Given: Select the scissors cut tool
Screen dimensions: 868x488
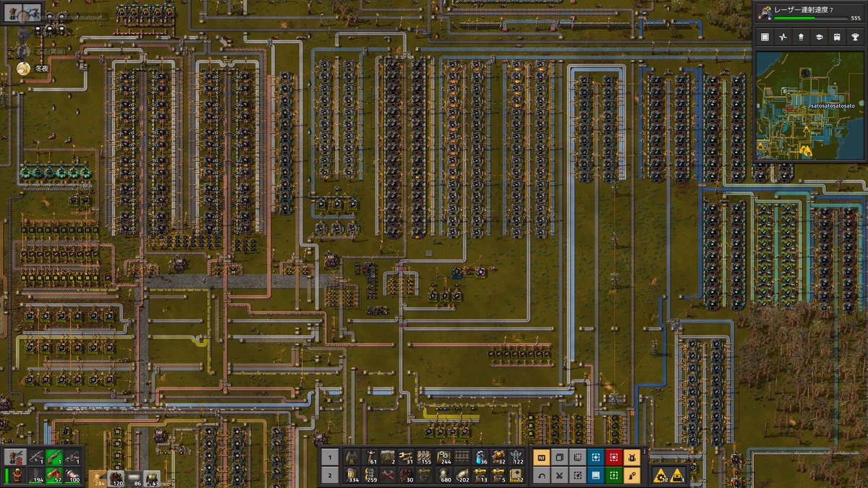Looking at the screenshot, I should 560,475.
